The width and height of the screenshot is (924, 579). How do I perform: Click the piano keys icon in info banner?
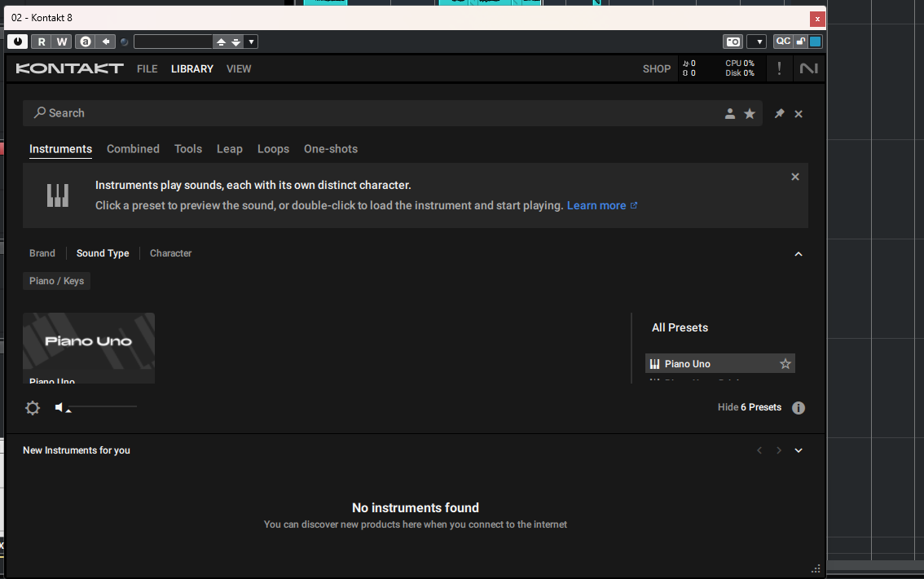click(58, 195)
